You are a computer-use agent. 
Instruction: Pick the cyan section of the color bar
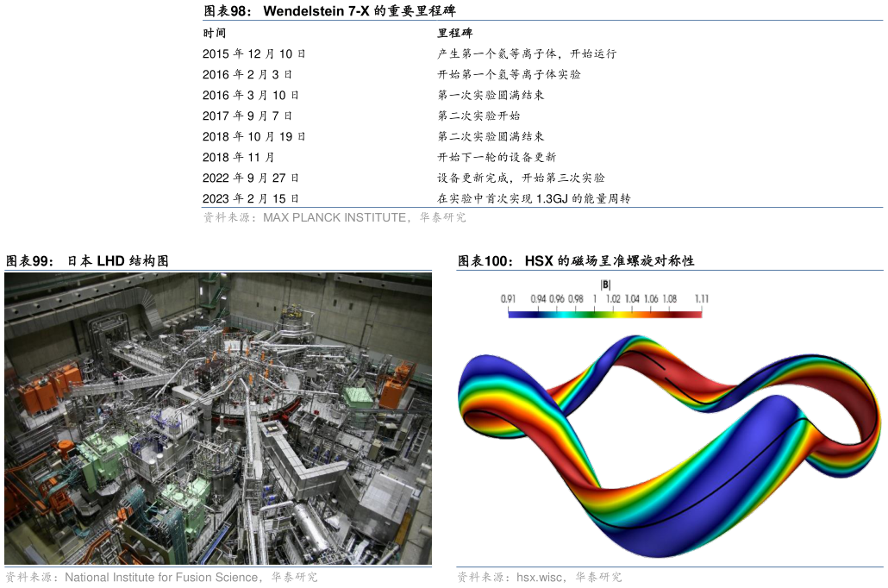coord(560,314)
